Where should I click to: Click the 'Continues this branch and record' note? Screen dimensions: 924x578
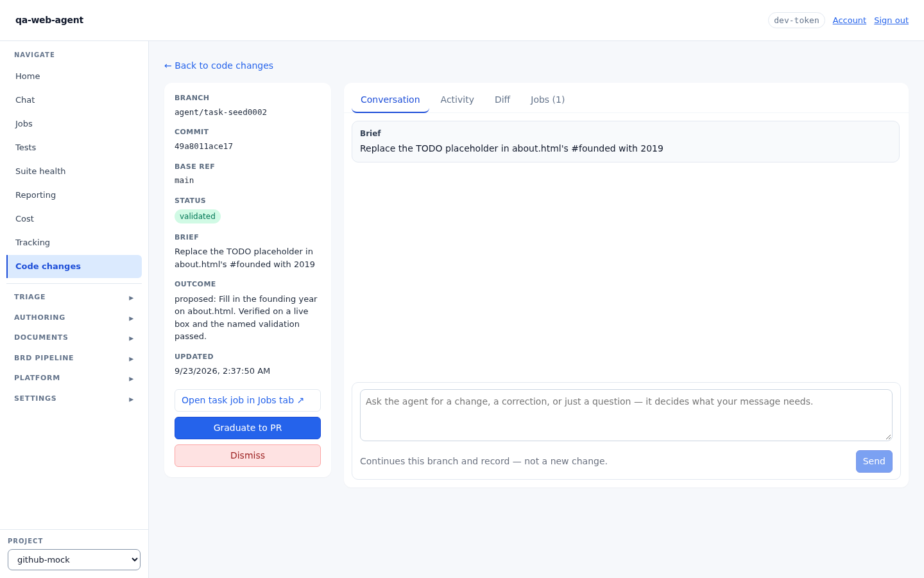point(484,461)
